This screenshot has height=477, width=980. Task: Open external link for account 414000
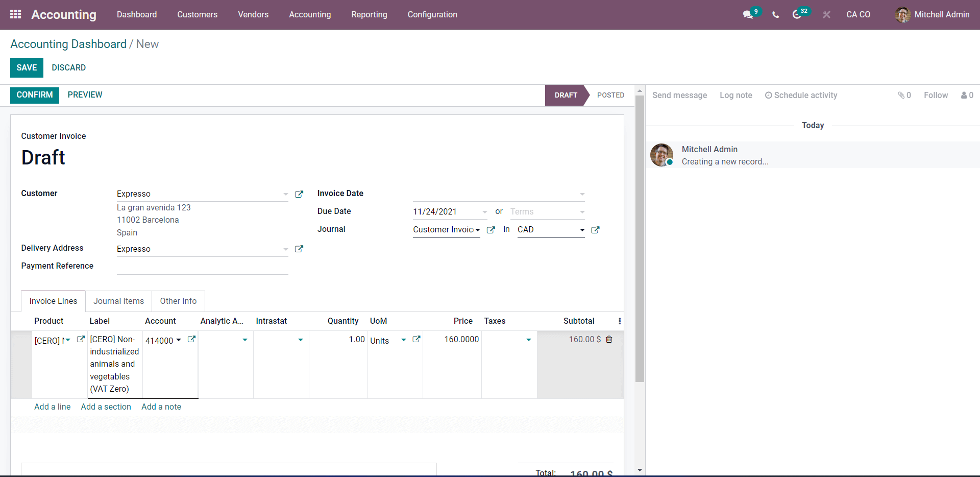(x=191, y=339)
